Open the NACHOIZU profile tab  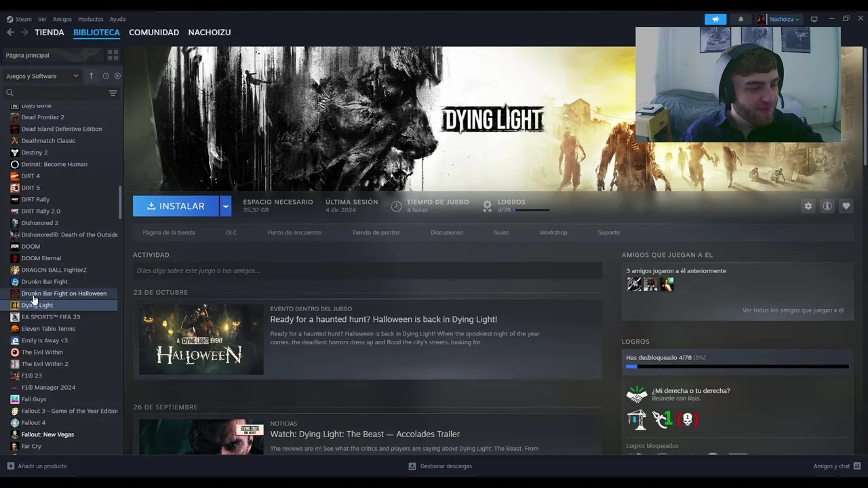pos(210,32)
